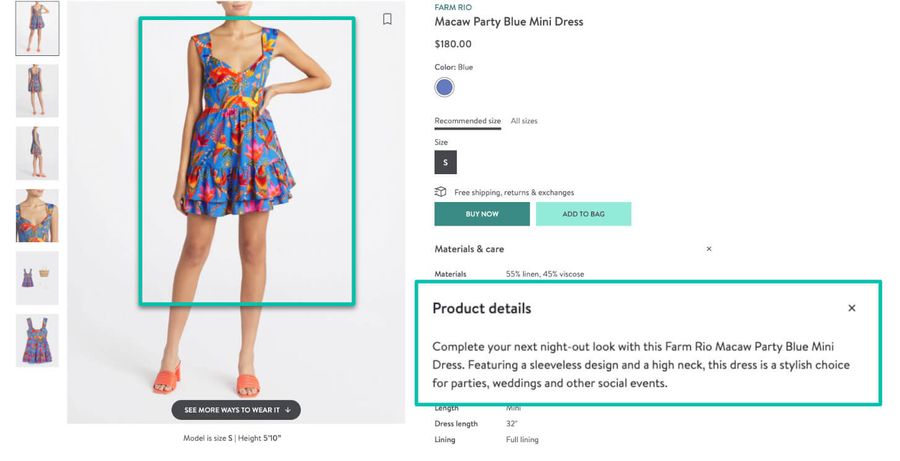Click the down arrow in 'See more ways to wear it'

288,410
